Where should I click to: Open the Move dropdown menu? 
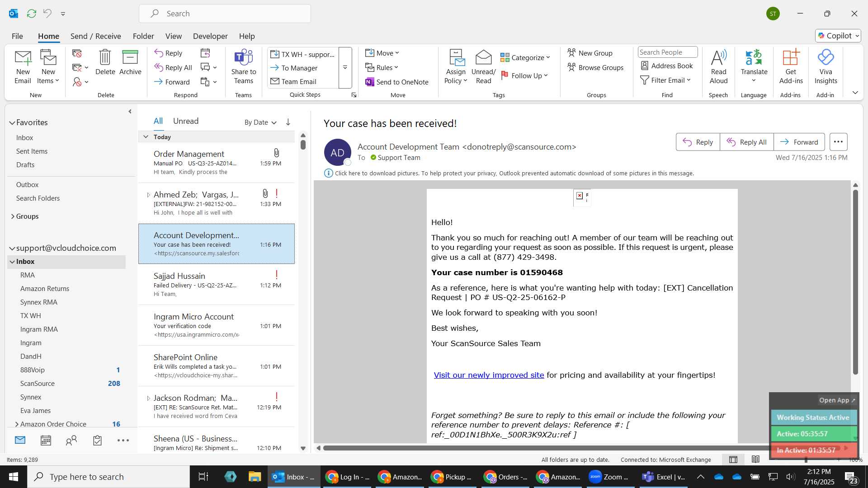[x=382, y=53]
